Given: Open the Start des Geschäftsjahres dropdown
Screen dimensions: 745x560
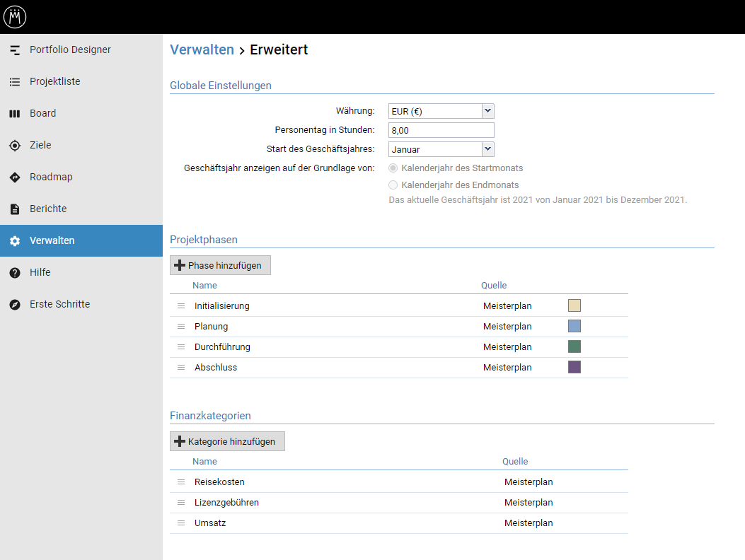Looking at the screenshot, I should pos(487,149).
